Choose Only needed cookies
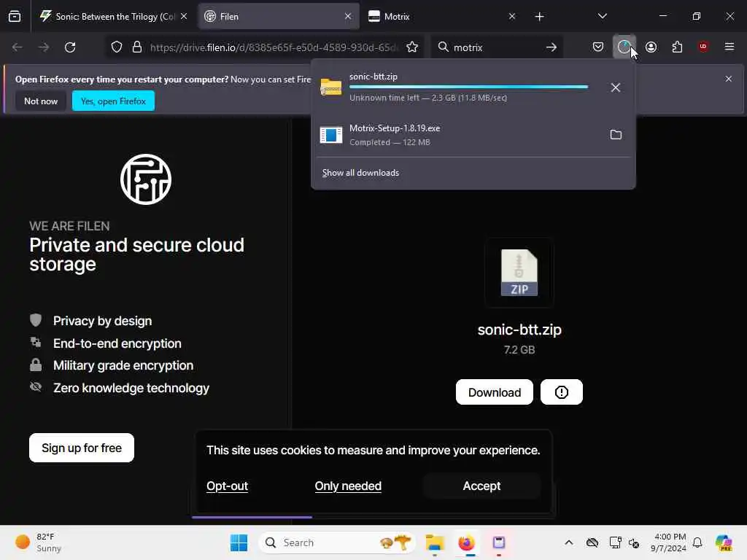Screen dimensions: 747x560 coord(348,486)
